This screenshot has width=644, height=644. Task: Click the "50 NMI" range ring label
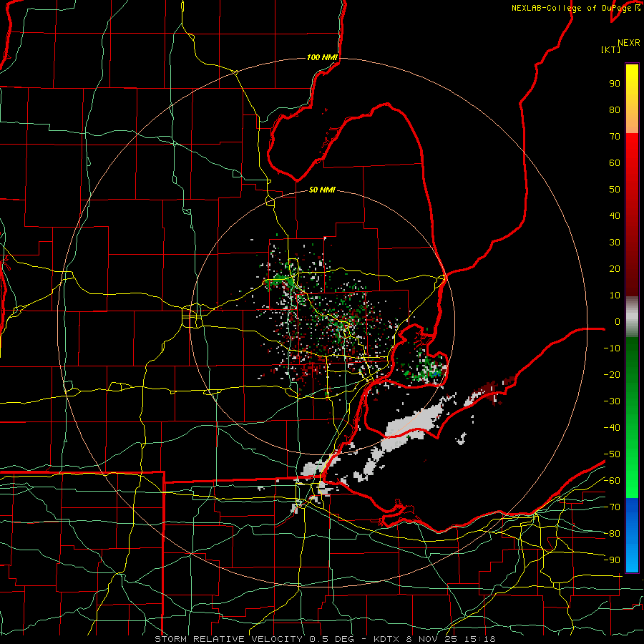[322, 190]
